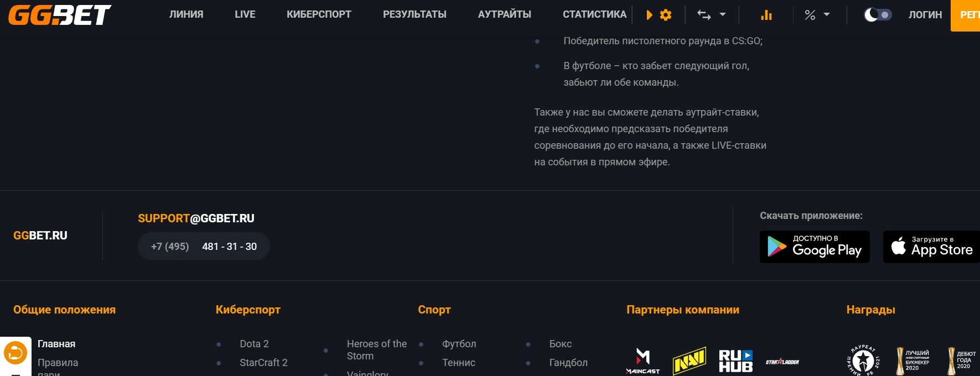This screenshot has width=980, height=376.
Task: Open the Правила пари footer link
Action: pos(58,367)
